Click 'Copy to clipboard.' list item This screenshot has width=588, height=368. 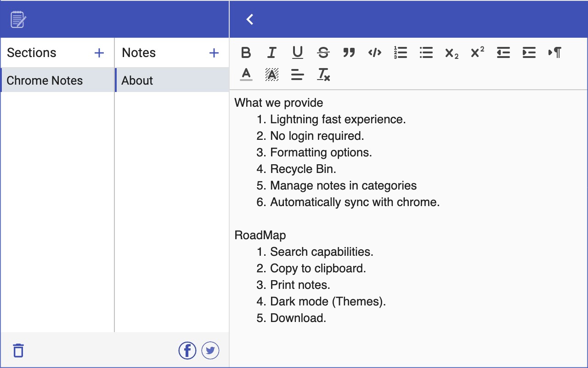pyautogui.click(x=318, y=268)
